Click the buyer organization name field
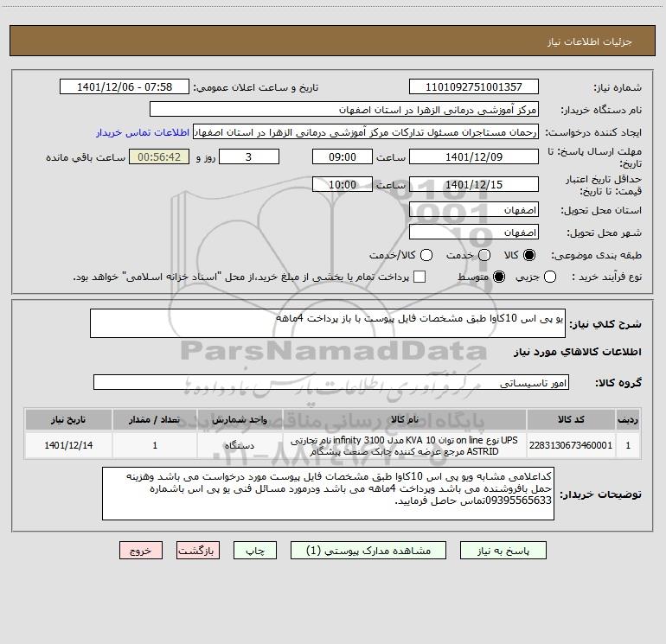666x644 pixels. pyautogui.click(x=344, y=110)
